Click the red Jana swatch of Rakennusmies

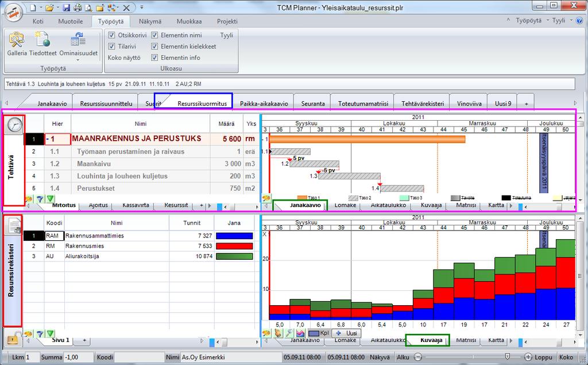coord(234,246)
